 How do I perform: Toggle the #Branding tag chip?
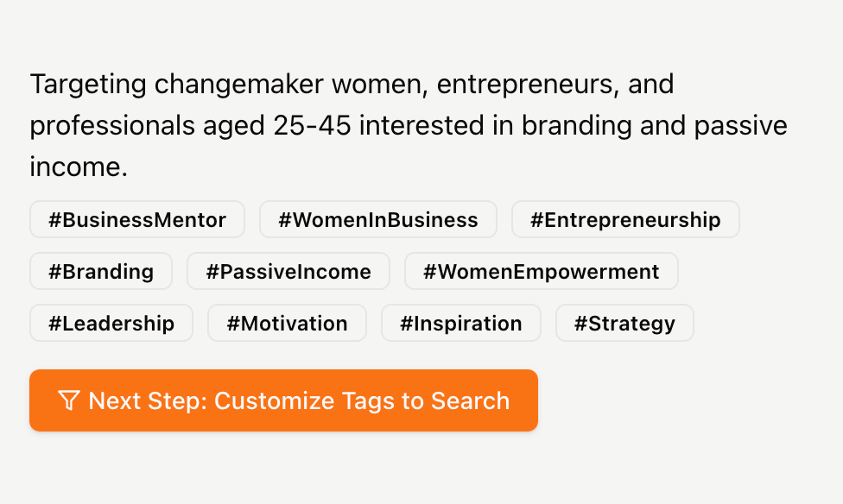point(101,271)
